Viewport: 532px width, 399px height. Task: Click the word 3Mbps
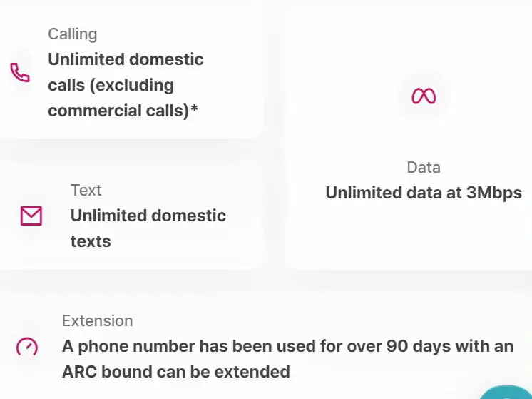coord(494,193)
